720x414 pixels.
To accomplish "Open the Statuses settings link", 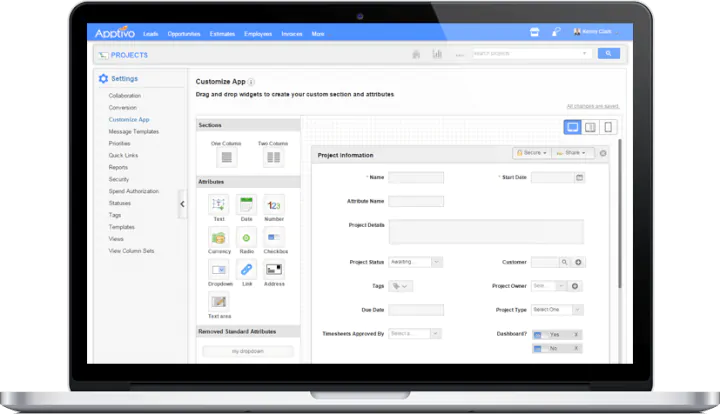I will point(120,203).
